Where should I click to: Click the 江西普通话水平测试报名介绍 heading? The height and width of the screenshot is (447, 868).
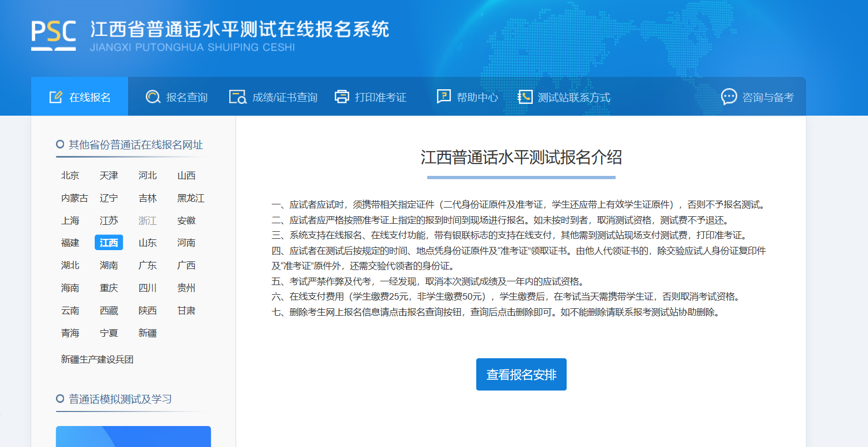point(521,158)
